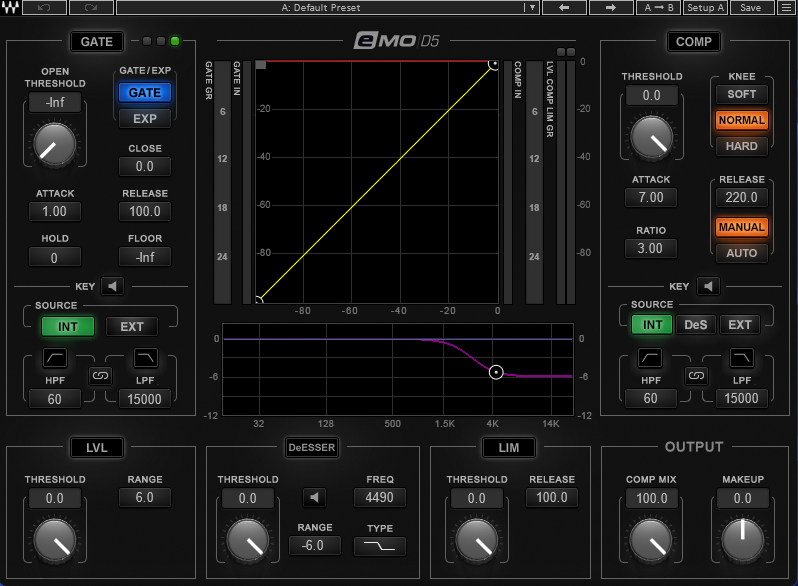Viewport: 798px width, 586px height.
Task: Switch the gate mode to EXP
Action: coord(145,118)
